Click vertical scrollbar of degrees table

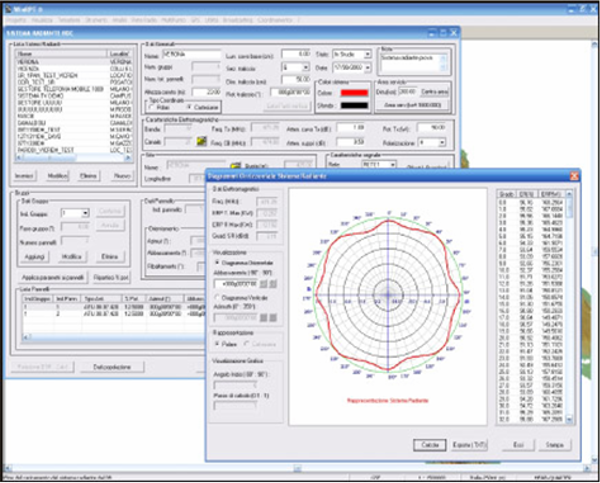pos(569,307)
